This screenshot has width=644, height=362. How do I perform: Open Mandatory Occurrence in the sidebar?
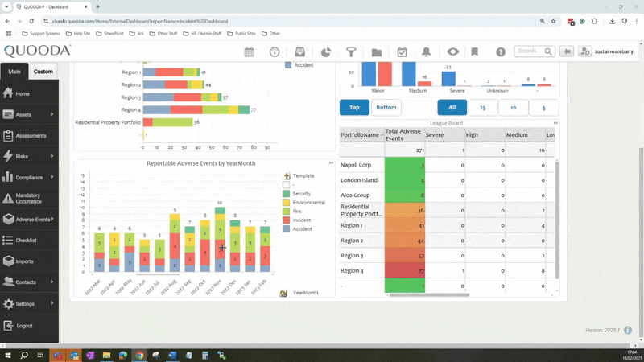coord(29,198)
